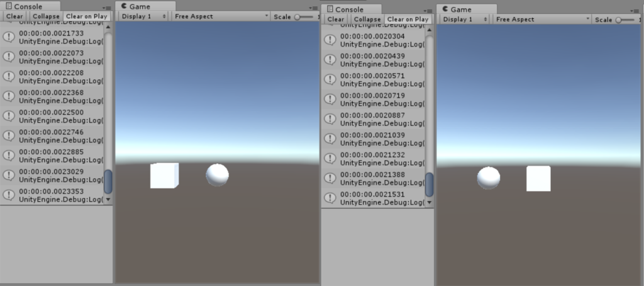Open Display 1 dropdown in right Game view
The height and width of the screenshot is (286, 644).
465,20
